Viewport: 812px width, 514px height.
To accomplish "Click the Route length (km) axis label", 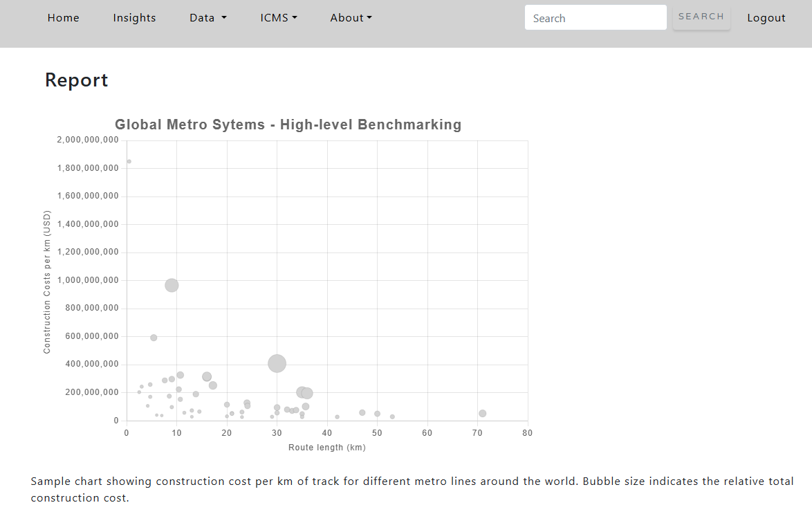I will click(x=326, y=448).
